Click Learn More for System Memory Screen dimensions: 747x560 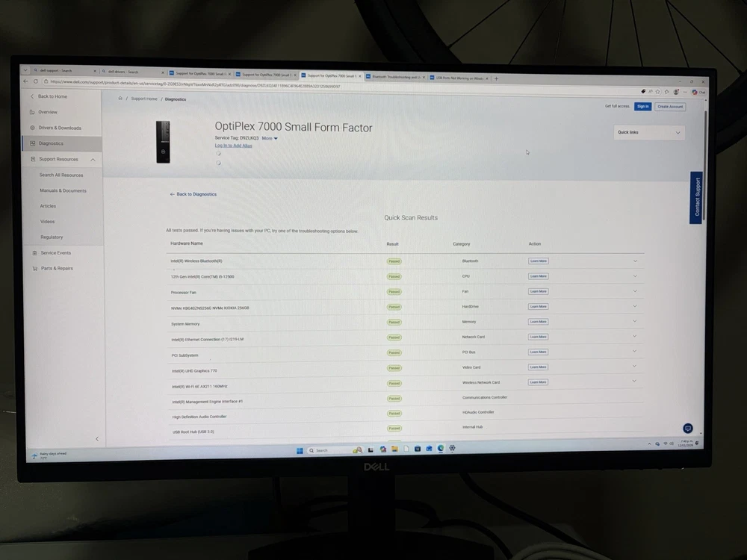[x=538, y=322]
